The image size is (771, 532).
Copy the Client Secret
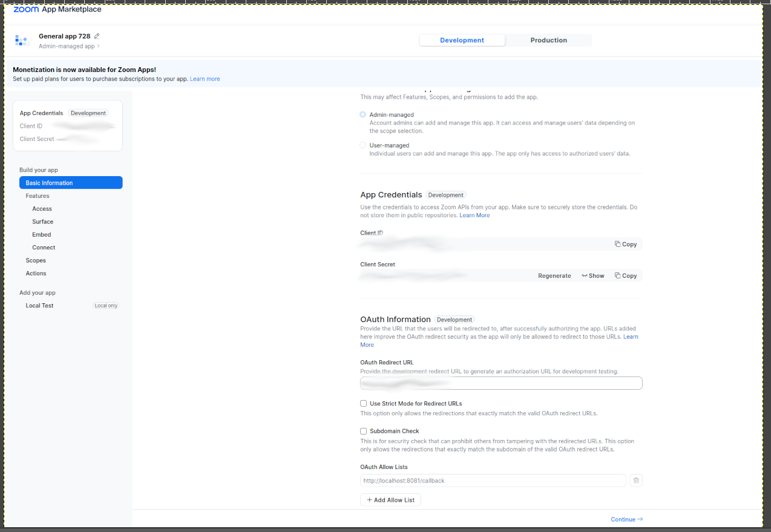click(x=626, y=275)
